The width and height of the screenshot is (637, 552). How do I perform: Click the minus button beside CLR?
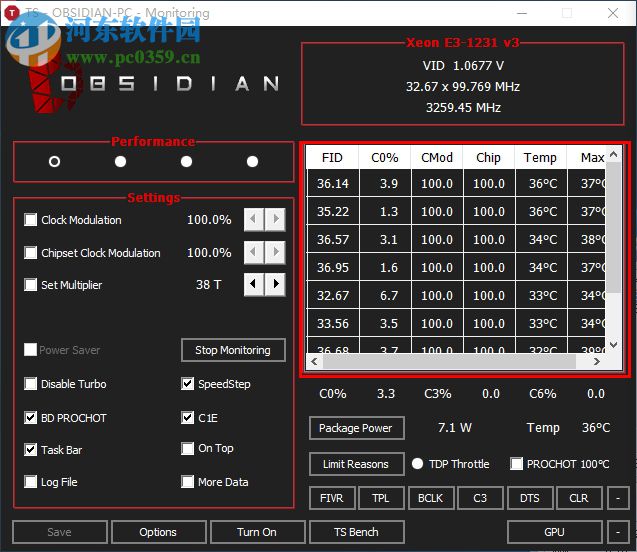pyautogui.click(x=618, y=498)
